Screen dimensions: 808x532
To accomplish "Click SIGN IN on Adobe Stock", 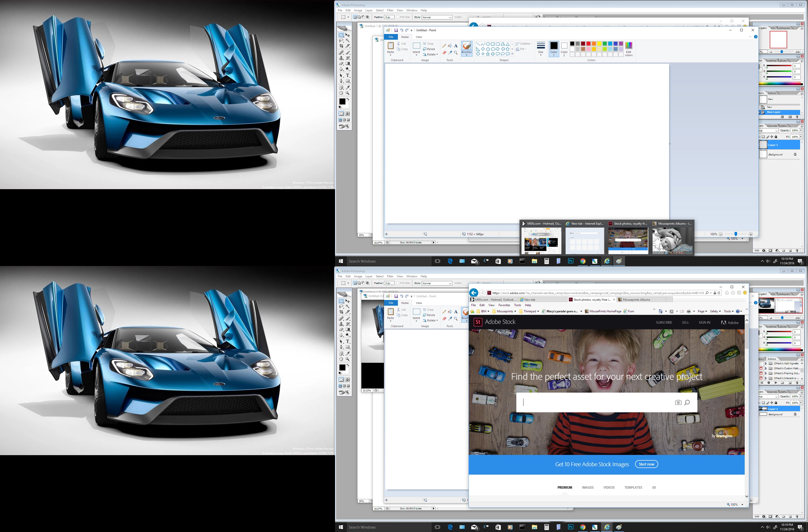I will [x=704, y=322].
